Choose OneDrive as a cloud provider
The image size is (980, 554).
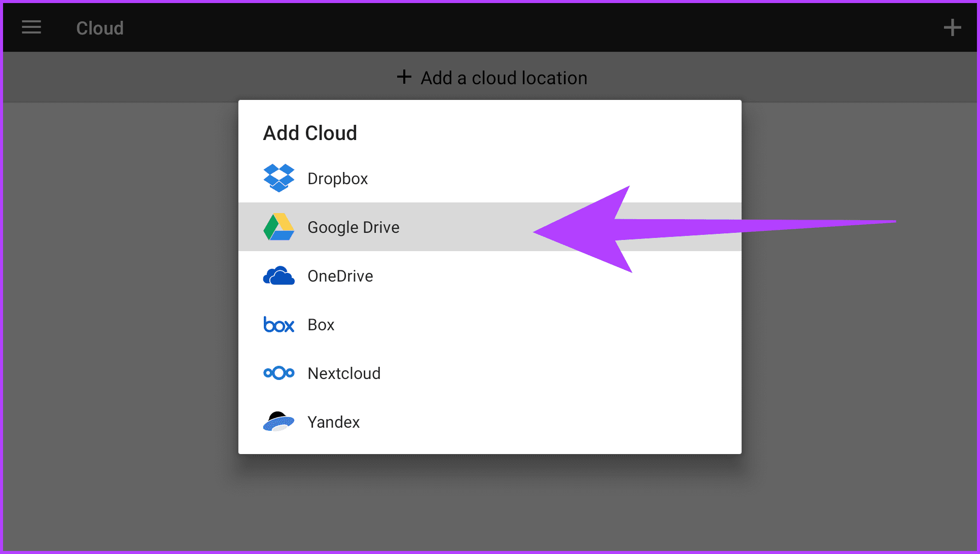340,275
